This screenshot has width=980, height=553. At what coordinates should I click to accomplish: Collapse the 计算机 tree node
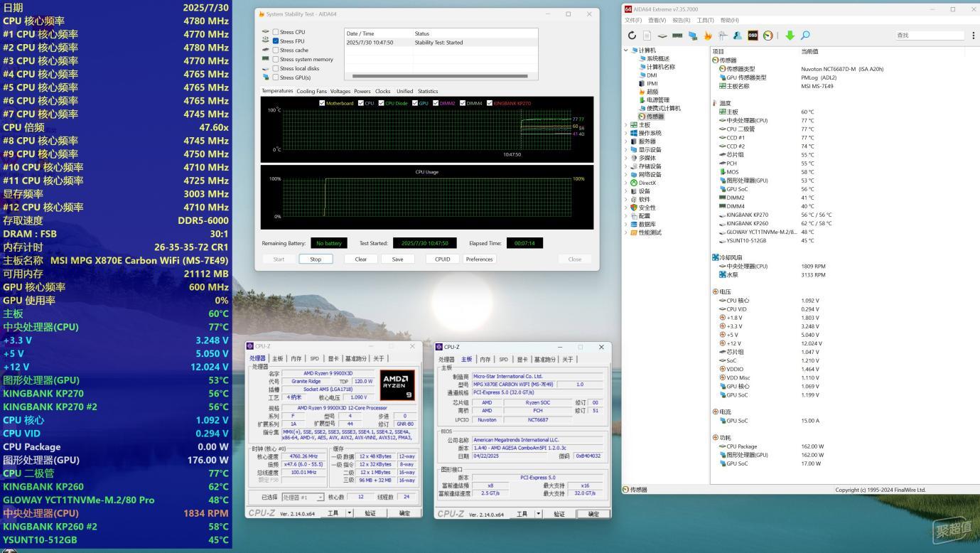coord(626,50)
